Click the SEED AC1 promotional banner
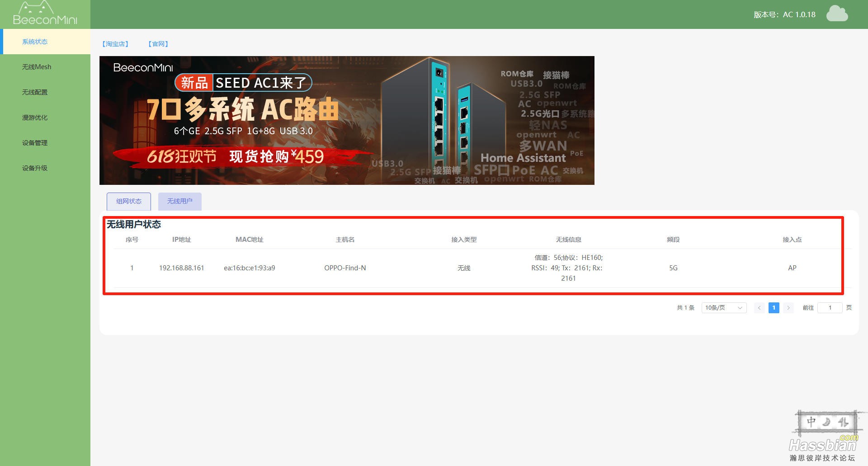Screen dimensions: 868x466 pos(347,120)
